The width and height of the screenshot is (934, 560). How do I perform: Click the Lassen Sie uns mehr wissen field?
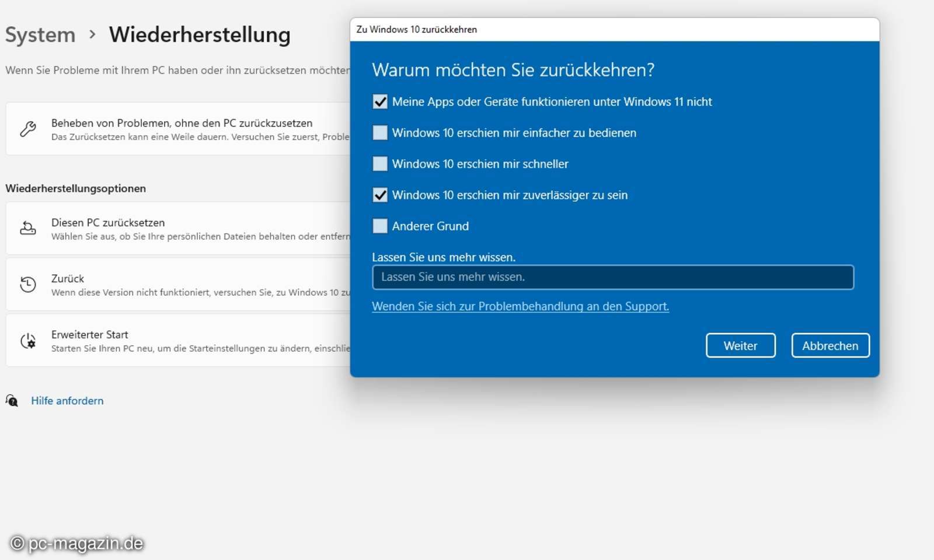[612, 277]
